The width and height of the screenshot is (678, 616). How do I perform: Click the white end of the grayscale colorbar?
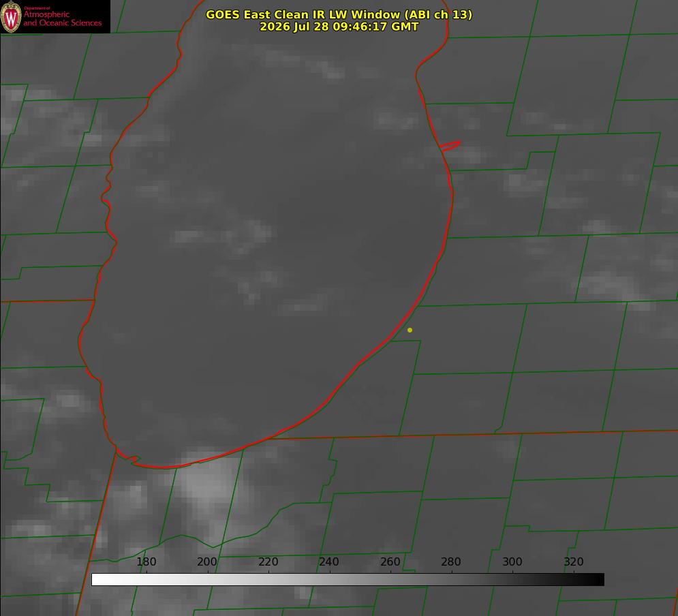click(99, 579)
